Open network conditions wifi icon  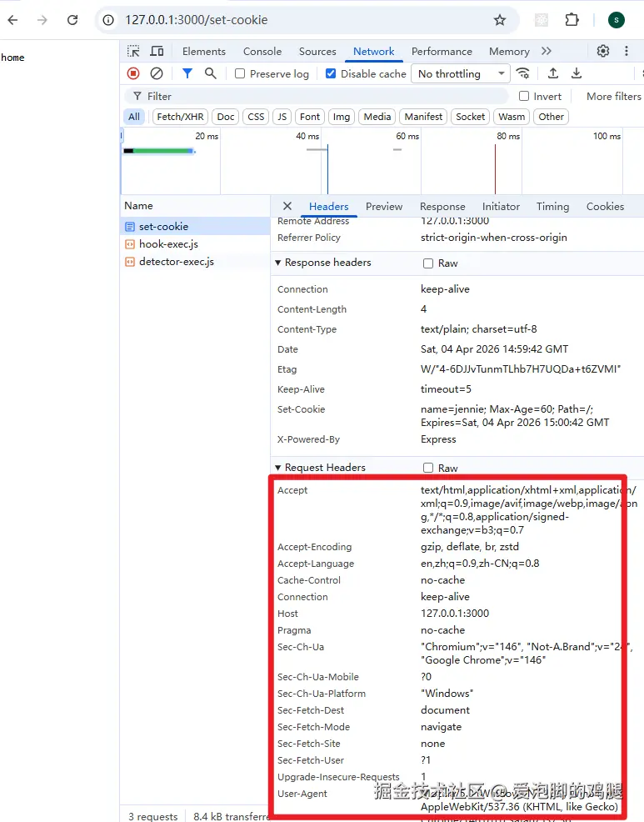pos(522,73)
